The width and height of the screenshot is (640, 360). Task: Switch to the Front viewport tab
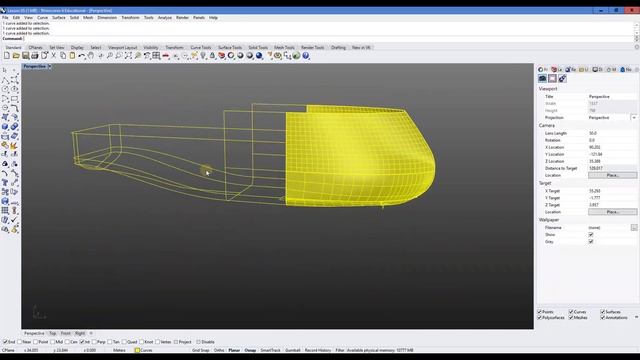point(66,333)
